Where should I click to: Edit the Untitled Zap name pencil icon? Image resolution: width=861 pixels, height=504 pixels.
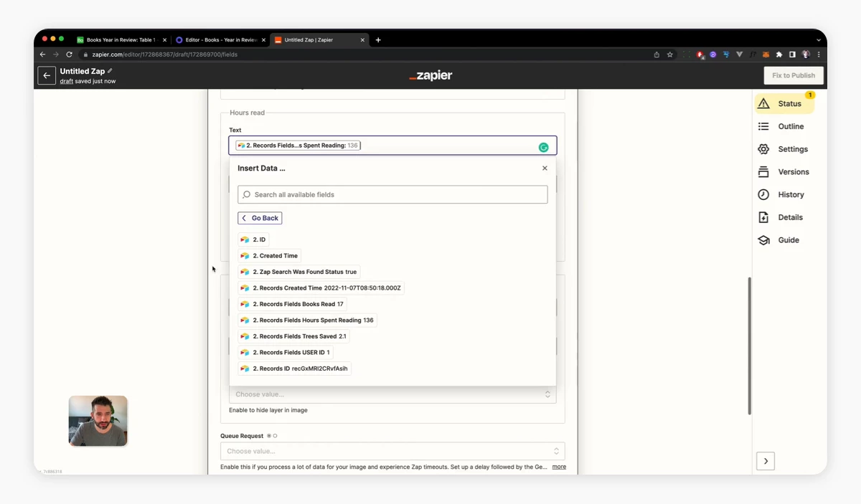coord(110,71)
